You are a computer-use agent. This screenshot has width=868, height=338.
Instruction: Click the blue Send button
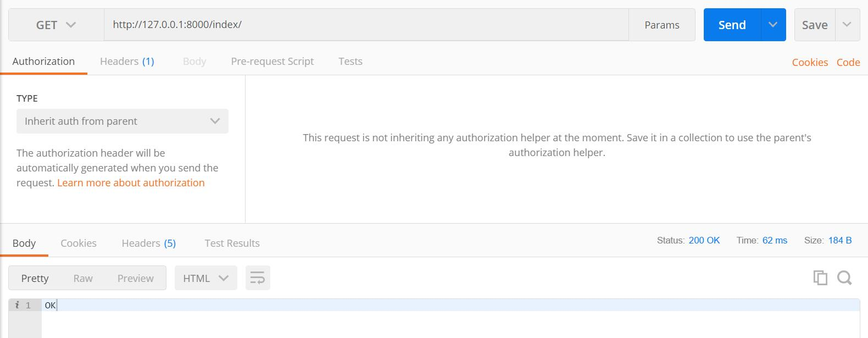(732, 25)
